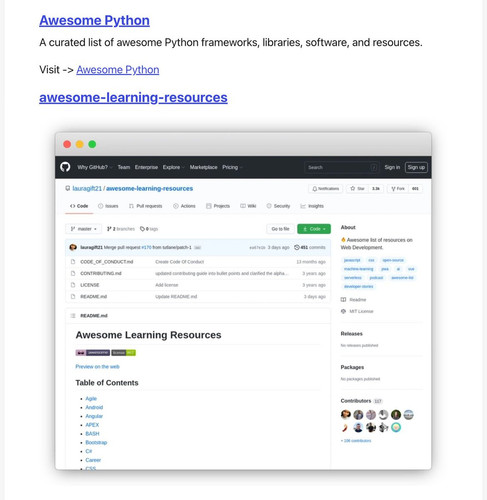Click the 451 commits history link

coord(310,247)
